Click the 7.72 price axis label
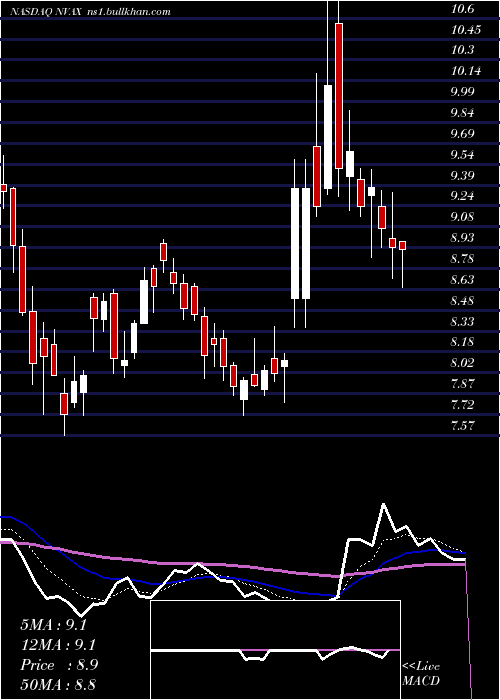Screen dimensions: 500x700 click(463, 405)
